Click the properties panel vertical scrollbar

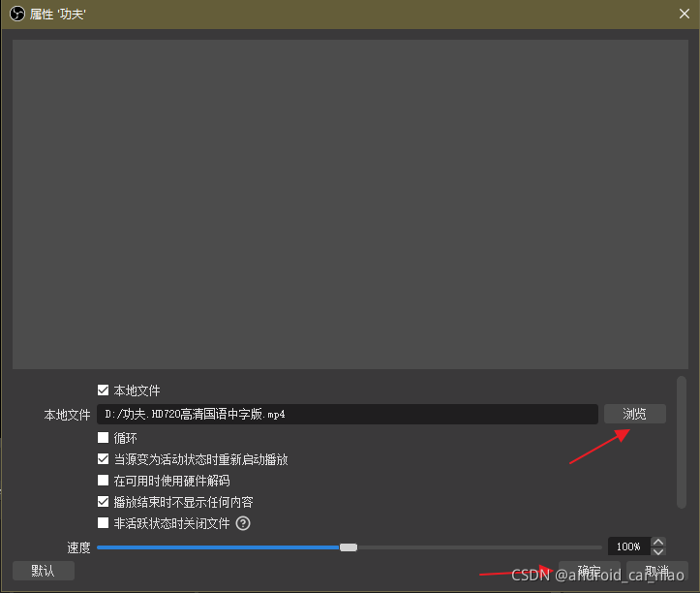pyautogui.click(x=682, y=443)
